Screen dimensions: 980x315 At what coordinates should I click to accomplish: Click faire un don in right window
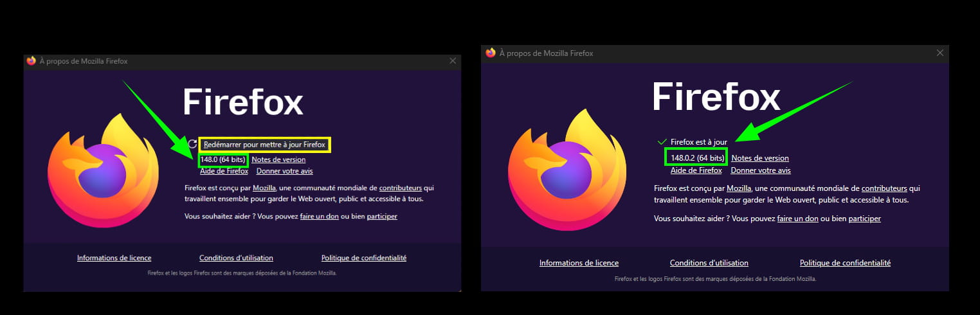coord(797,219)
